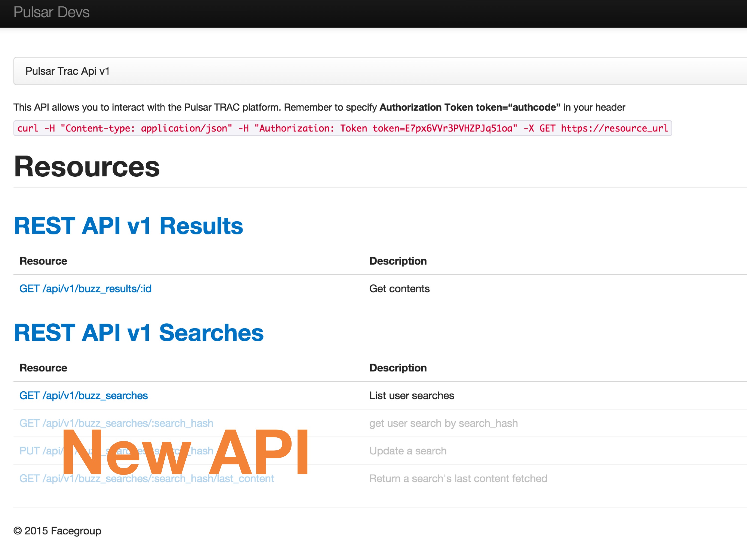747x560 pixels.
Task: Click the get user search by search_hash description
Action: pos(443,423)
